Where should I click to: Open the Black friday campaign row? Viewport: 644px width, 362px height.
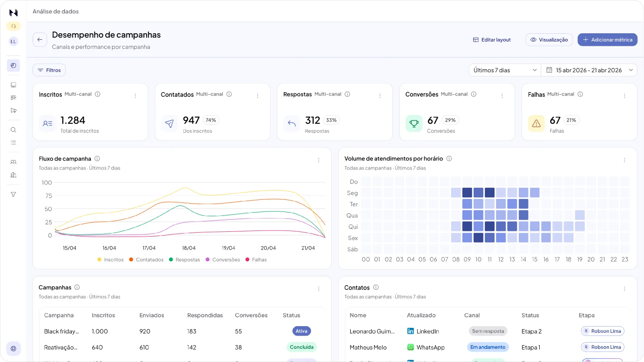pyautogui.click(x=182, y=331)
